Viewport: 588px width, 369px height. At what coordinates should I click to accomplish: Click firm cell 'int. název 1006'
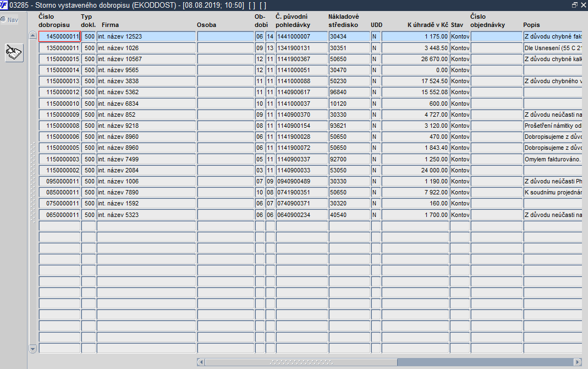146,181
